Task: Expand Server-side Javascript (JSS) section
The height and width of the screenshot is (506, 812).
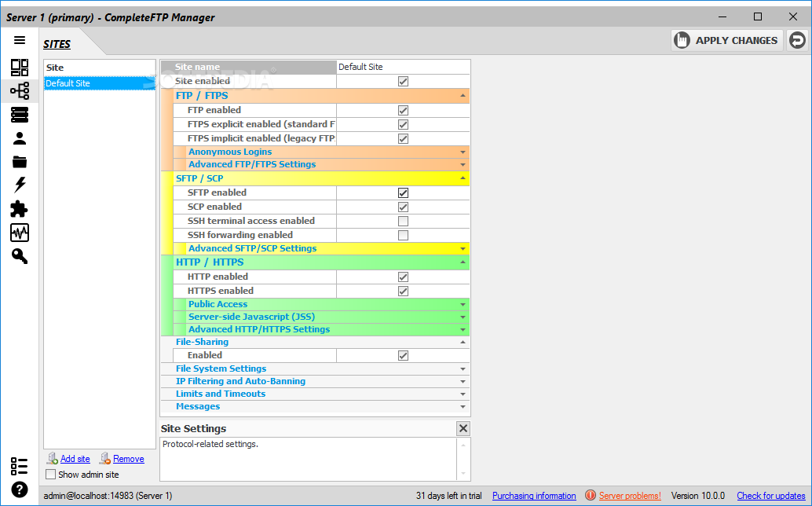Action: pos(463,317)
